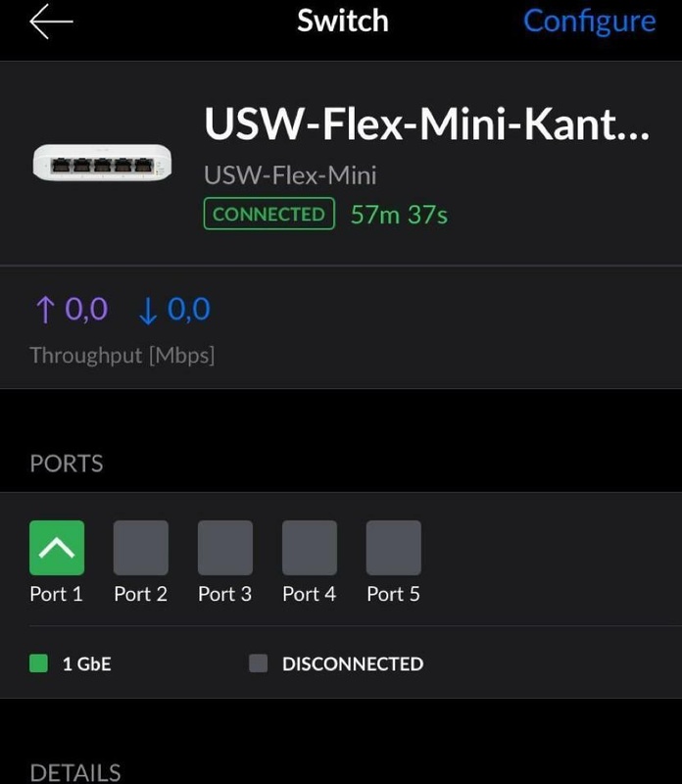The width and height of the screenshot is (682, 784).
Task: Select the Port 5 square icon
Action: [x=394, y=547]
